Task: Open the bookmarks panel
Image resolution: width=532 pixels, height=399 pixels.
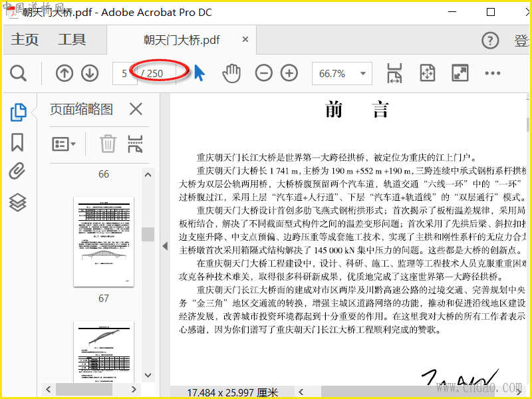Action: point(17,142)
